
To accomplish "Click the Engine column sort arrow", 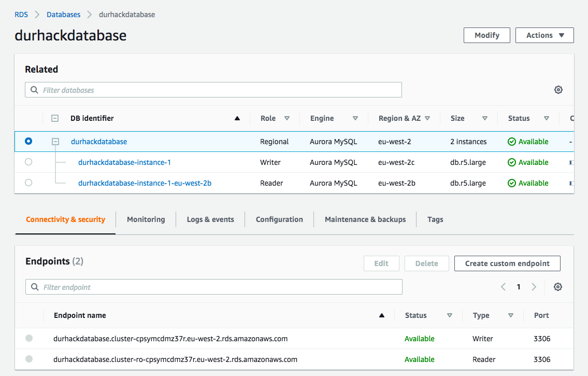I will [x=355, y=118].
